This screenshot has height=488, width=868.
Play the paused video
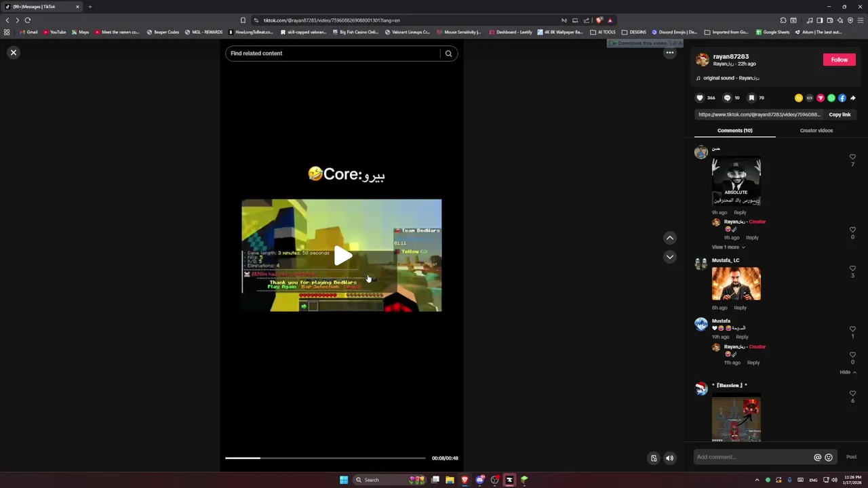click(x=342, y=256)
